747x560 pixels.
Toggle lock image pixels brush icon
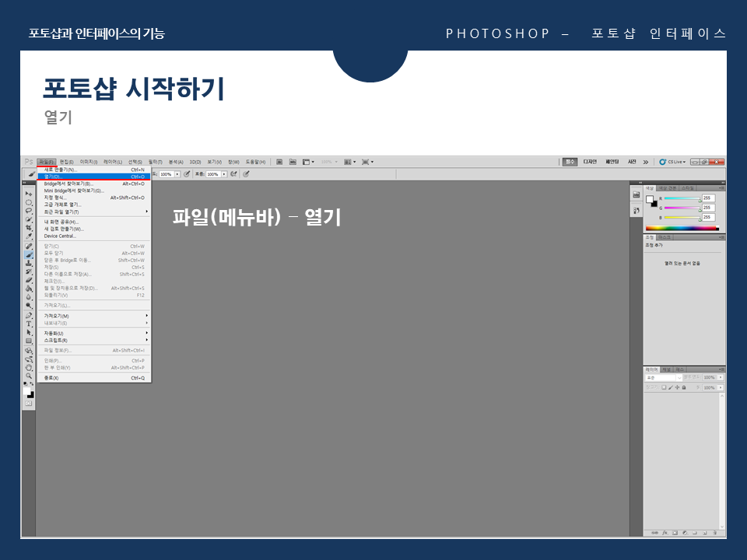click(671, 387)
